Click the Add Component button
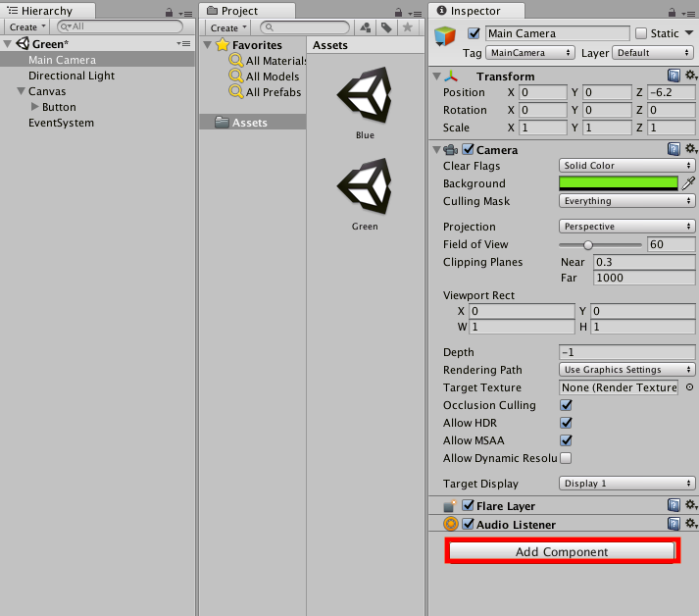 click(562, 551)
